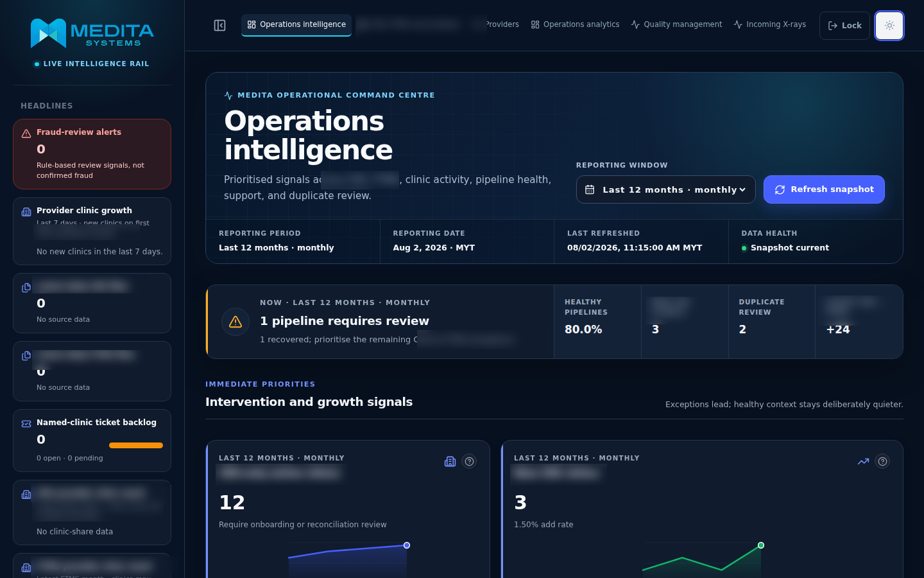
Task: Click the Live Intelligence Rail indicator
Action: [92, 64]
